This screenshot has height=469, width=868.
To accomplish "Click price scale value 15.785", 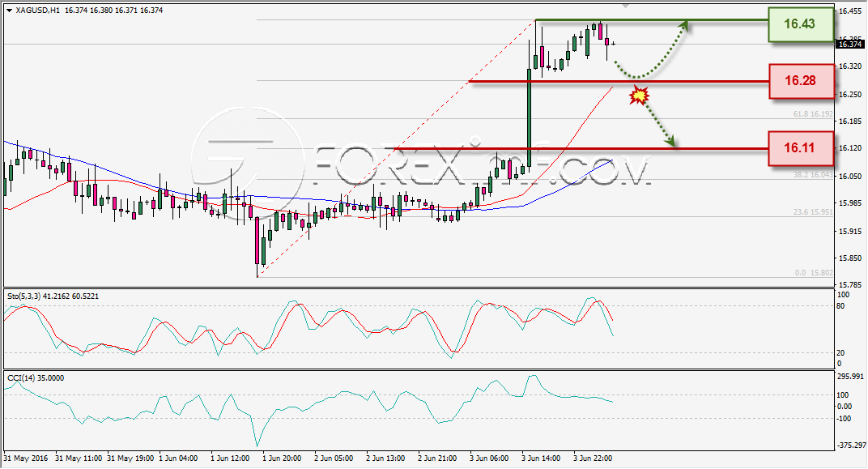I will click(x=849, y=284).
